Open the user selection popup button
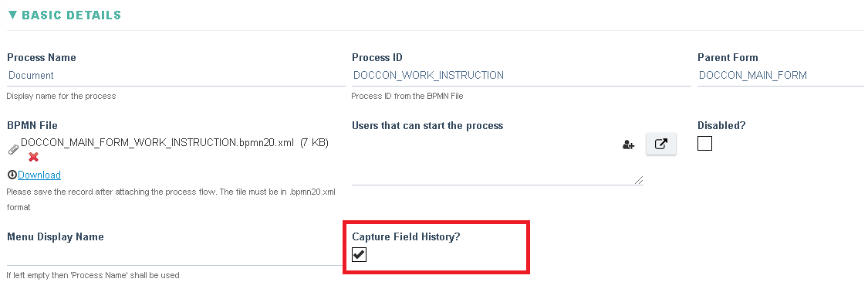 pyautogui.click(x=661, y=144)
